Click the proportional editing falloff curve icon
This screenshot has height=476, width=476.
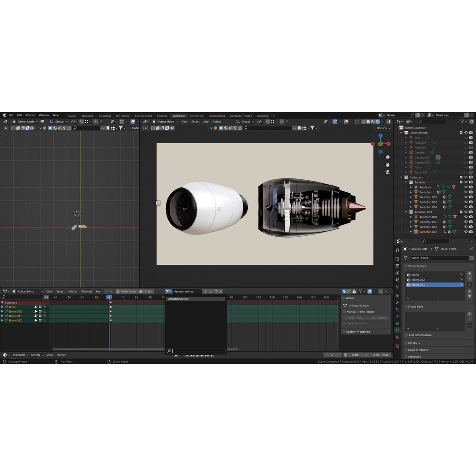tap(287, 122)
